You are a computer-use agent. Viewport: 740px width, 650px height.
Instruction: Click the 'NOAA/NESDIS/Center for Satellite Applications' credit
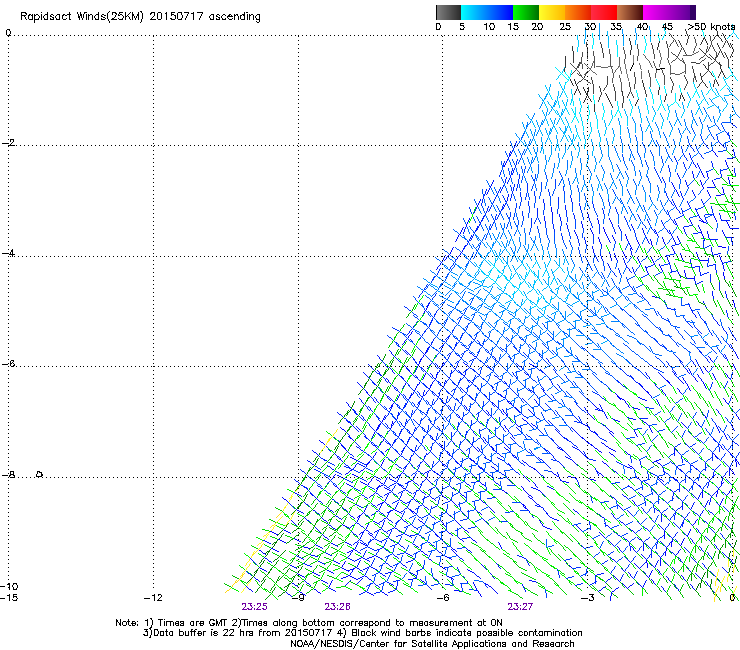432,644
